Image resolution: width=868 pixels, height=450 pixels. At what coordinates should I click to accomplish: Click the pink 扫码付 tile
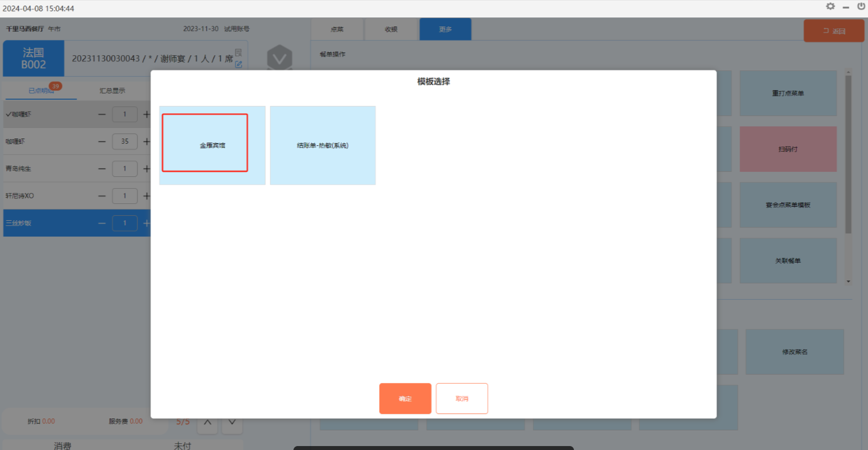pyautogui.click(x=787, y=149)
